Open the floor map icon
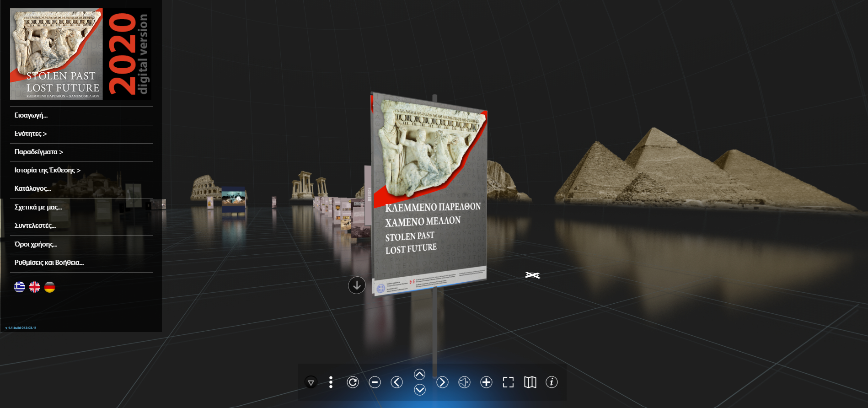The image size is (868, 408). click(x=530, y=382)
